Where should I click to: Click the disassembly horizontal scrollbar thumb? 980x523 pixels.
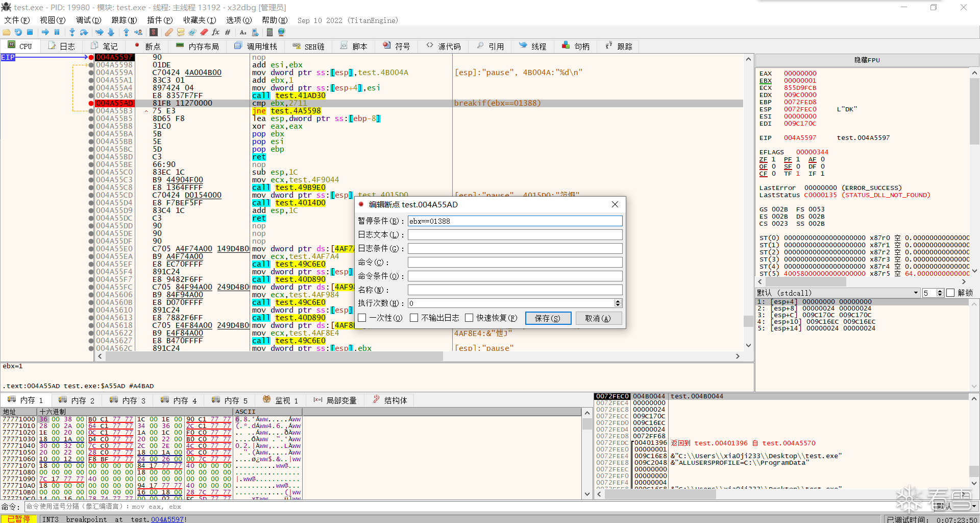tap(274, 356)
